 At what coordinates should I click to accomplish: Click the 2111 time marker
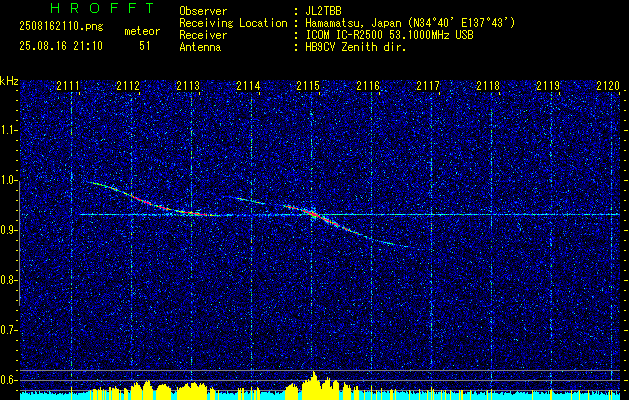tap(68, 85)
